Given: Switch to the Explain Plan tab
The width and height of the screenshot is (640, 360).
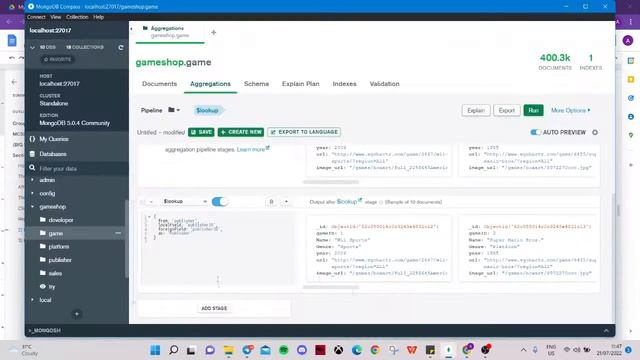Looking at the screenshot, I should click(x=300, y=84).
